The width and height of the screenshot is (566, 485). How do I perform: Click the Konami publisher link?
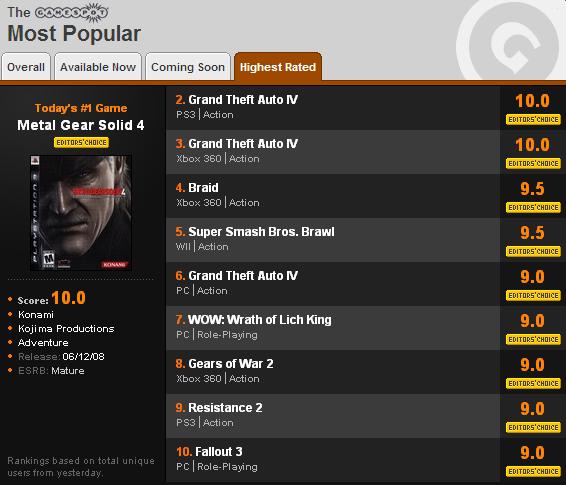tap(36, 315)
